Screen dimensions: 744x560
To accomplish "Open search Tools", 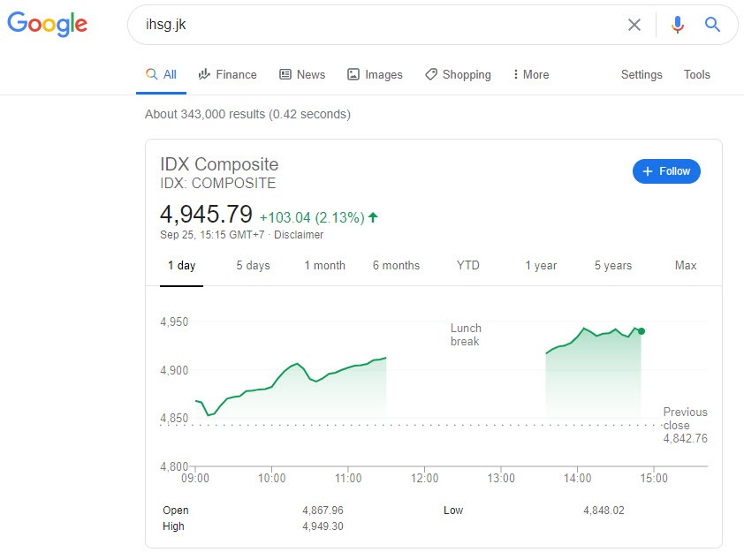I will click(x=696, y=74).
